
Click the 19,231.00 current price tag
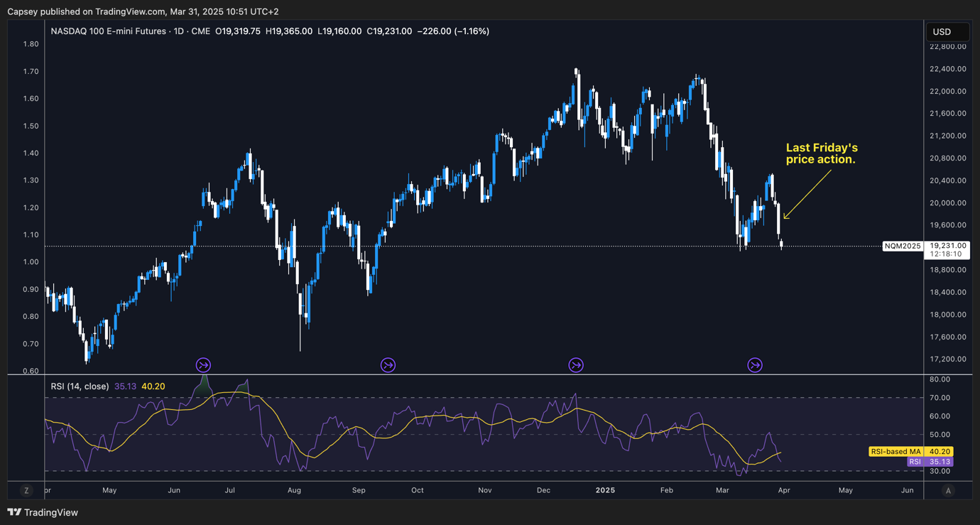click(947, 246)
